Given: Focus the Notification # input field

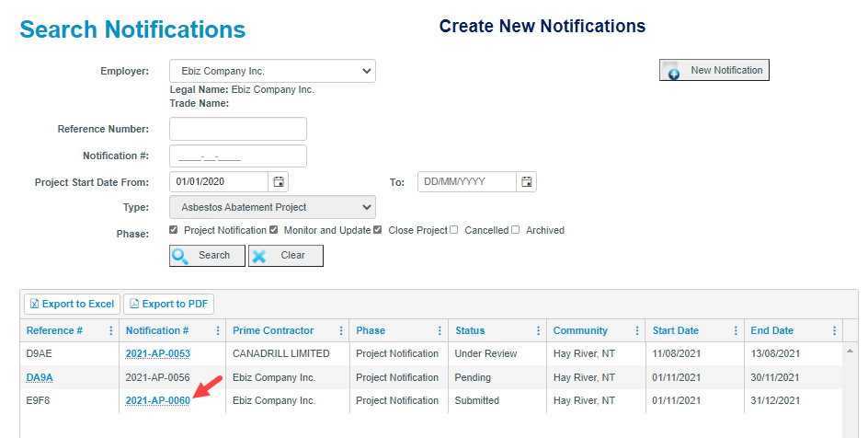Looking at the screenshot, I should coord(238,156).
